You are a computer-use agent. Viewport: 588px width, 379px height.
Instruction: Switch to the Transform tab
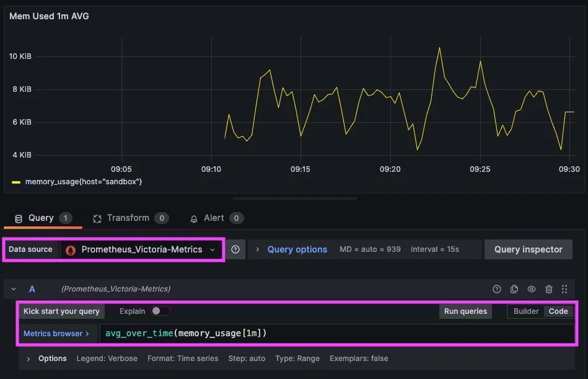point(130,218)
